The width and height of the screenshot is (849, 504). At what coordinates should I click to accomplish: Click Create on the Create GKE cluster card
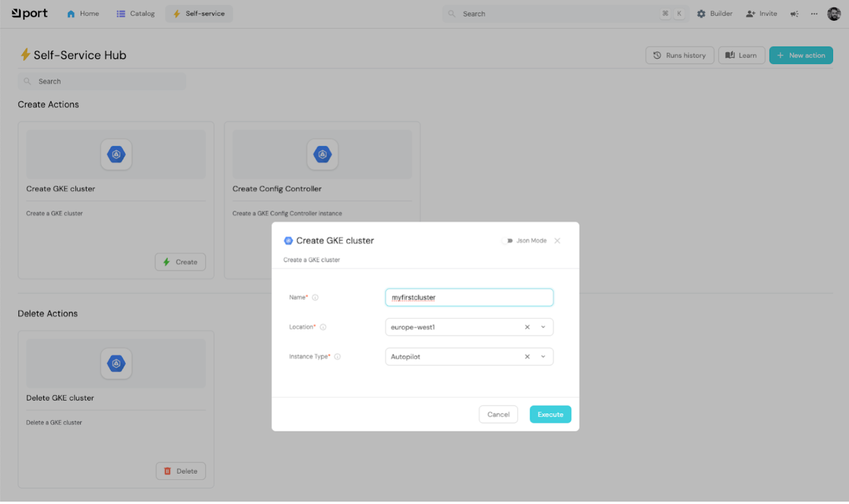click(180, 262)
